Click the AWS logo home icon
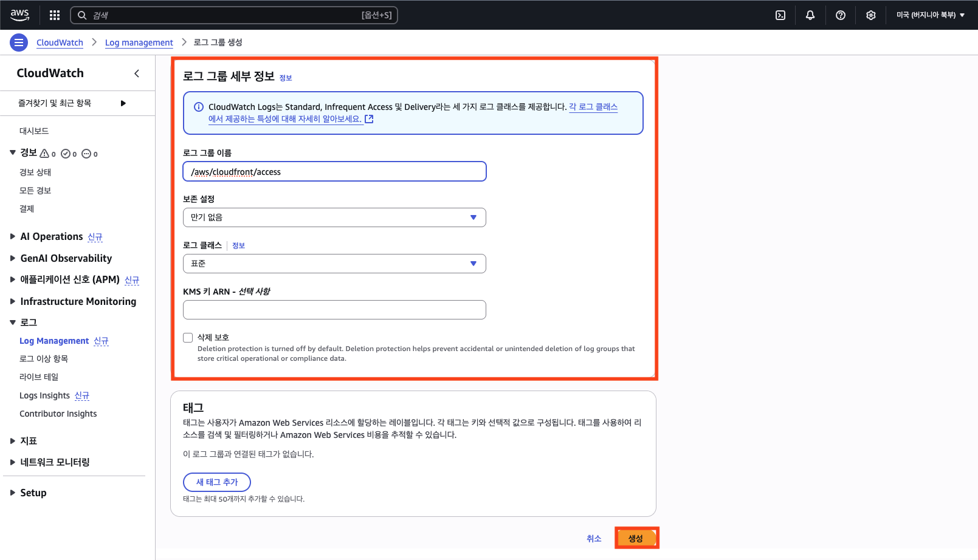 tap(19, 15)
